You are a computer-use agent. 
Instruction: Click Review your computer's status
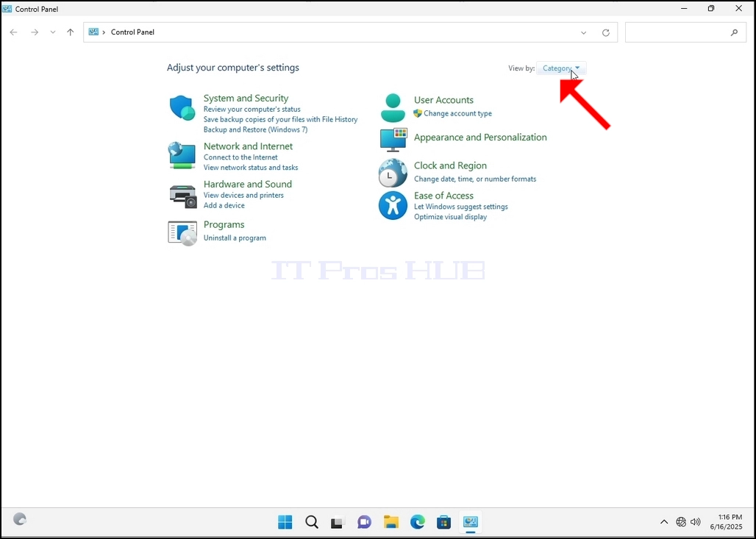point(252,110)
